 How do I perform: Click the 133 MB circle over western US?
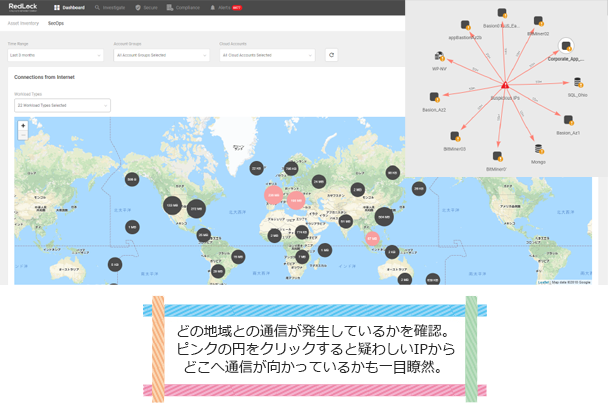[x=173, y=205]
